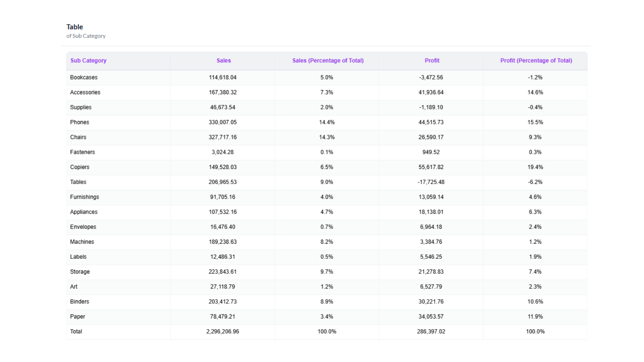Click the Storage sales percentage 9.7%
644x362 pixels.
pyautogui.click(x=327, y=272)
